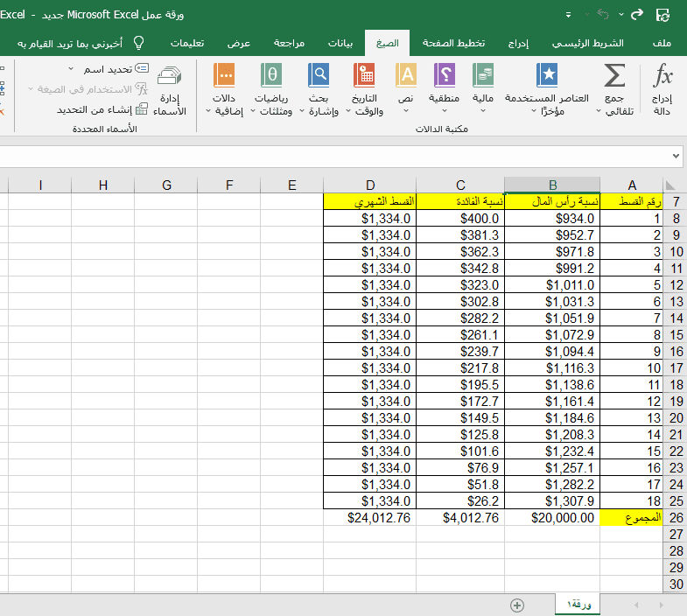Open the Logical functions icon
Image resolution: width=687 pixels, height=616 pixels.
pos(445,75)
